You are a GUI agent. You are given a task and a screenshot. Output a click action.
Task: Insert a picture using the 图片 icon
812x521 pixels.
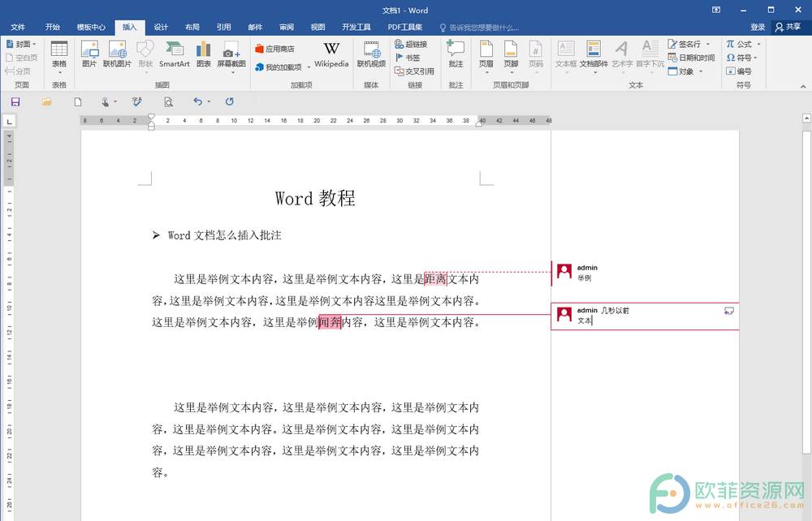point(89,54)
